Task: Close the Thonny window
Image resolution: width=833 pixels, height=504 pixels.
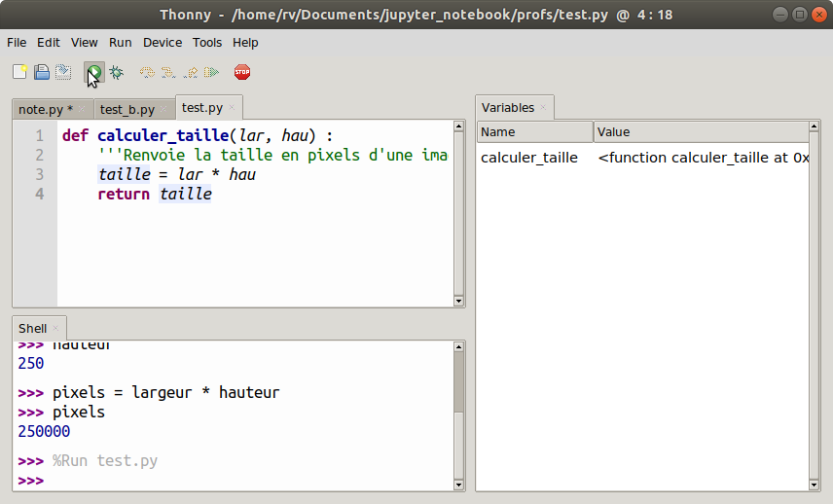Action: point(819,15)
